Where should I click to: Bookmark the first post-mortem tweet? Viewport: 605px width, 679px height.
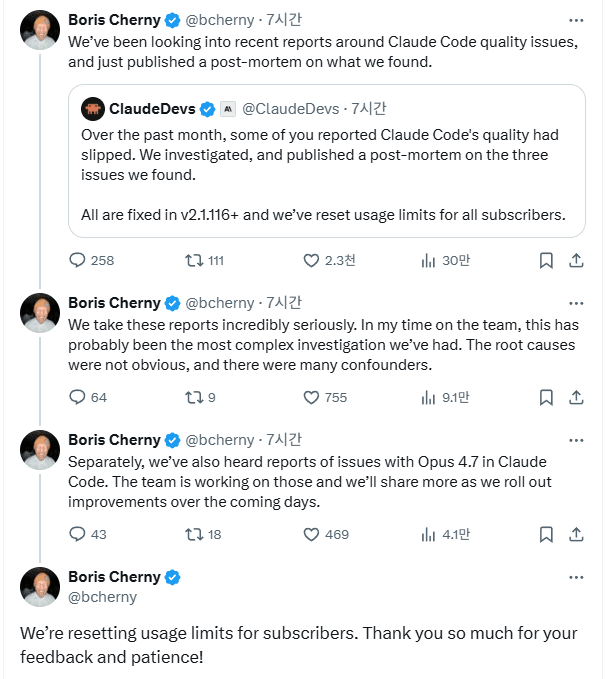546,260
